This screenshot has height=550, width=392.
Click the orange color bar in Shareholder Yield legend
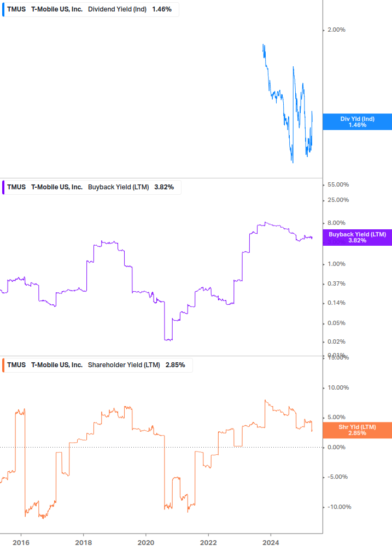click(x=3, y=365)
